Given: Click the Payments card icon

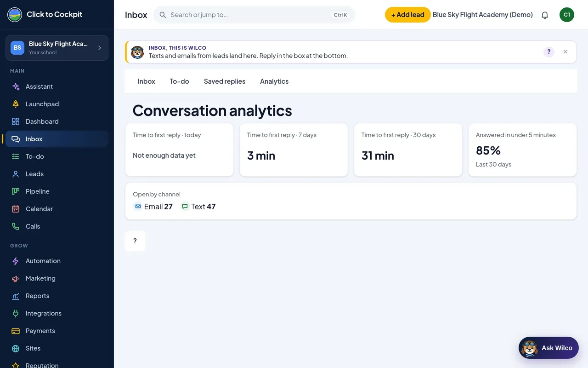Looking at the screenshot, I should tap(16, 331).
